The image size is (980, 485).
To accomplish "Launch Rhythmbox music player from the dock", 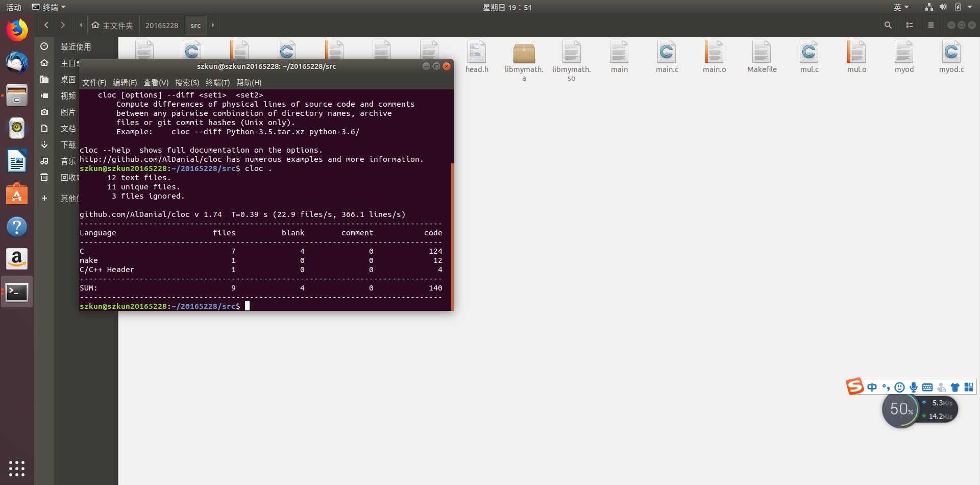I will coord(17,128).
